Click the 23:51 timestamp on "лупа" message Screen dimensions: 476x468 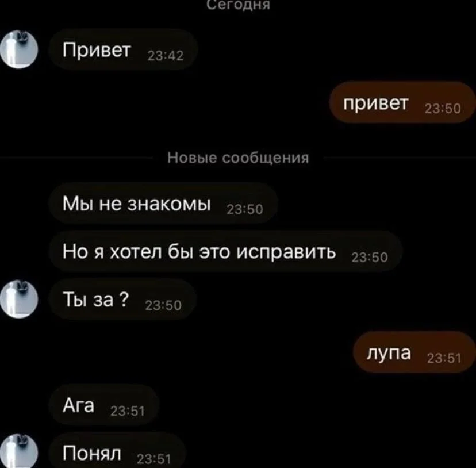click(x=444, y=359)
